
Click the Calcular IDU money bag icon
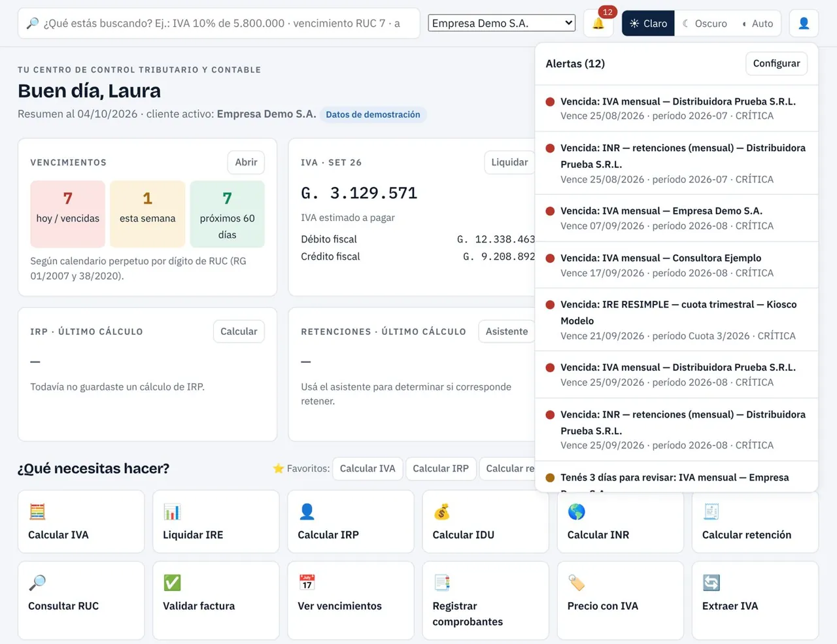pos(441,511)
